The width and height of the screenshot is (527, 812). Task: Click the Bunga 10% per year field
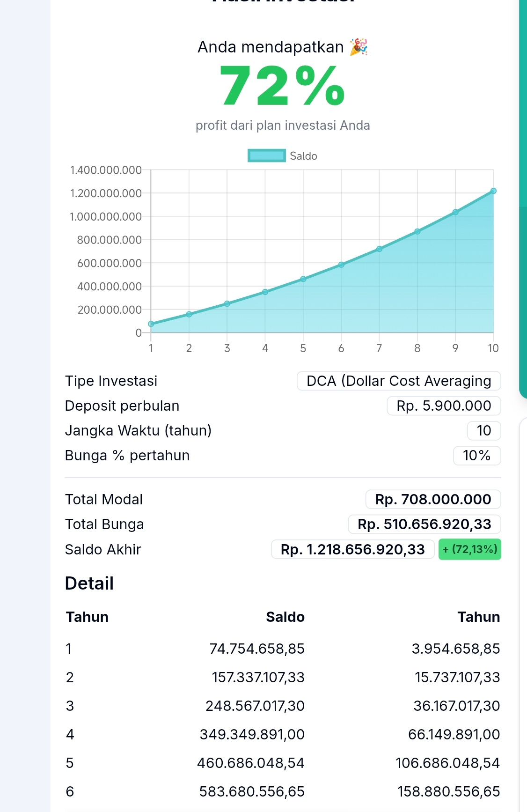coord(476,455)
